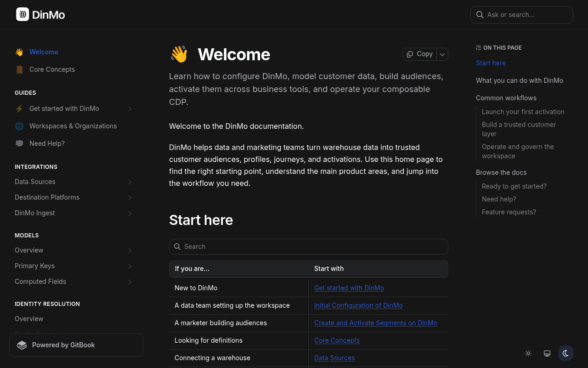The height and width of the screenshot is (368, 588).
Task: Copy the page with the Copy button
Action: [420, 54]
